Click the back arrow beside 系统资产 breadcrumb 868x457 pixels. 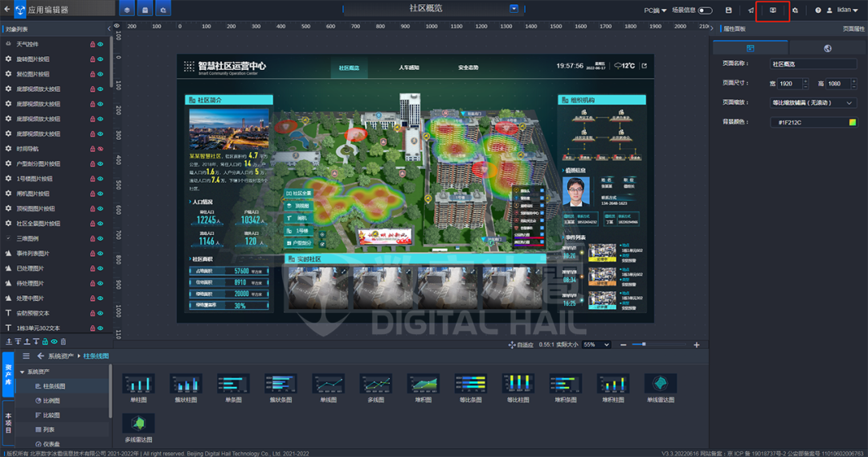[40, 356]
